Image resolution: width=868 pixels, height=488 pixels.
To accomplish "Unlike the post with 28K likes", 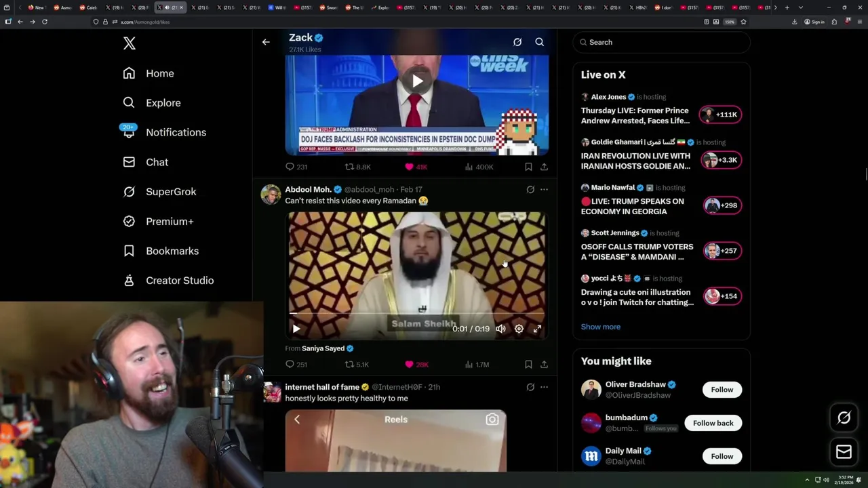I will click(x=416, y=365).
